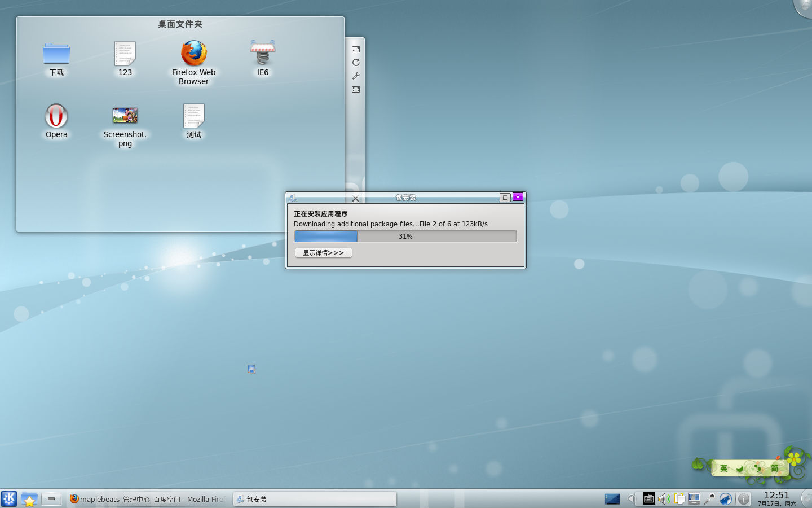The width and height of the screenshot is (812, 508).
Task: Click the bottom-right panel toolbox corner
Action: [x=807, y=500]
